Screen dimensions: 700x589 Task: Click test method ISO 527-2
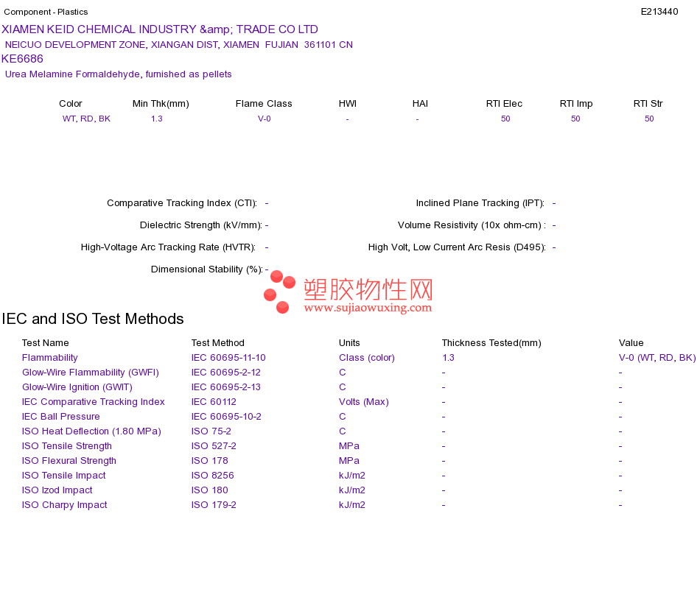(x=214, y=446)
